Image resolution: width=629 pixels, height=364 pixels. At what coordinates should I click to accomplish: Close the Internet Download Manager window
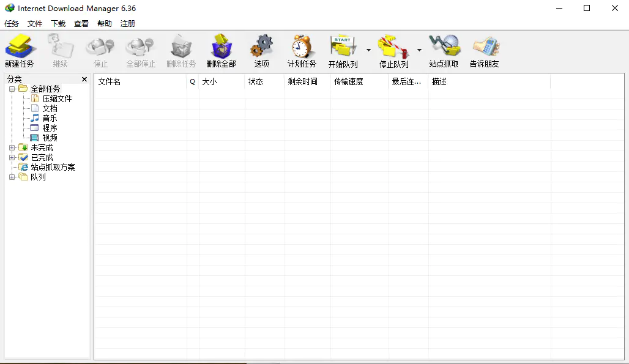pyautogui.click(x=614, y=8)
